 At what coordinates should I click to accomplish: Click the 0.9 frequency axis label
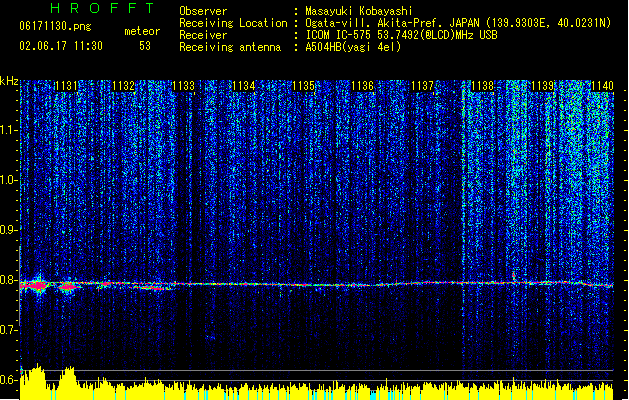(x=9, y=230)
